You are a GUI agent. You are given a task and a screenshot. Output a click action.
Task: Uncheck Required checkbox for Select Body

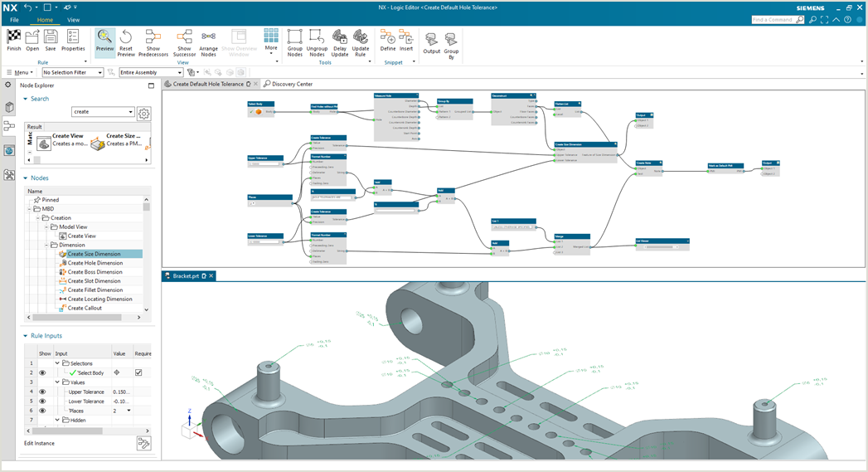click(138, 372)
